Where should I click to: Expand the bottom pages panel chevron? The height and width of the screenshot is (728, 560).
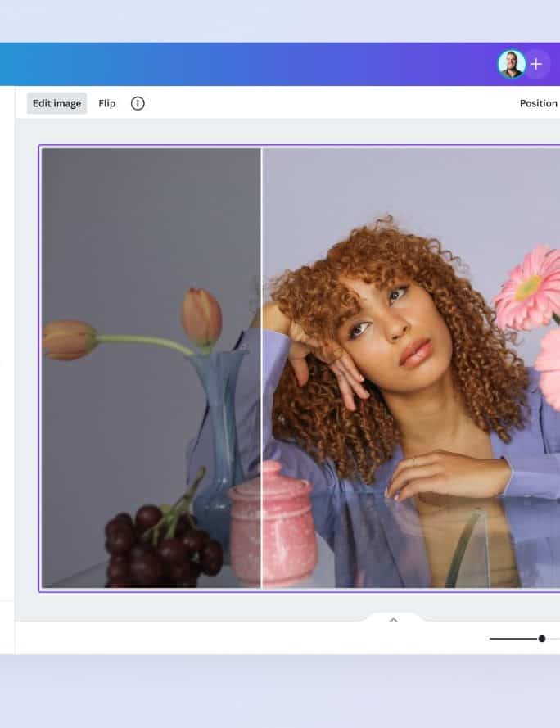tap(393, 620)
